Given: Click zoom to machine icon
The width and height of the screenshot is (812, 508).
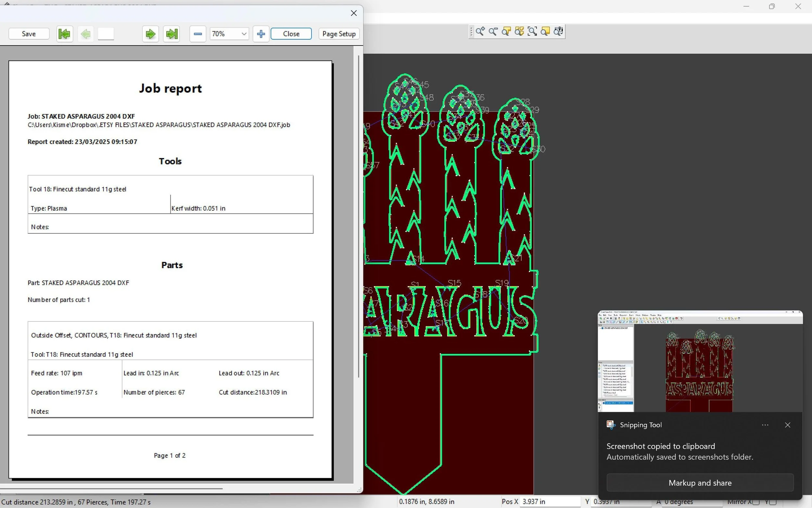Looking at the screenshot, I should (559, 32).
